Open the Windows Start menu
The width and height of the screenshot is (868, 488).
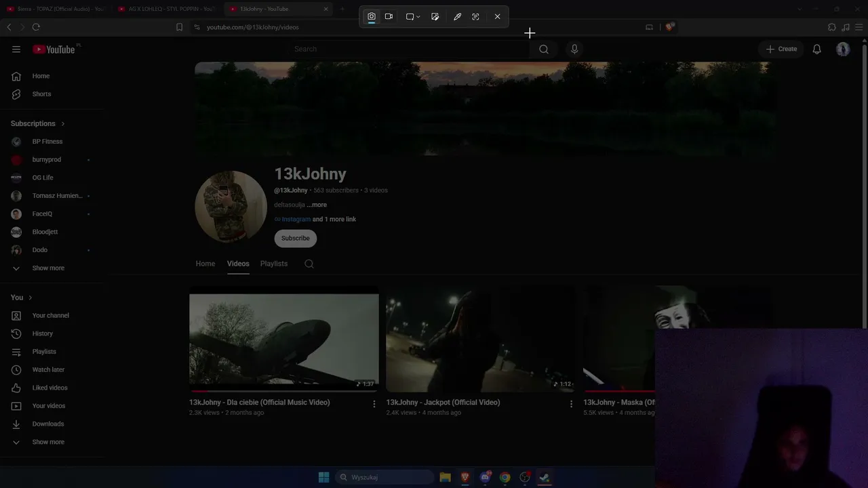point(324,477)
